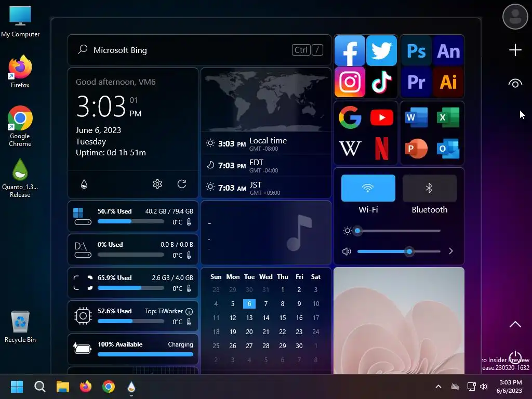Image resolution: width=532 pixels, height=399 pixels.
Task: Click the Microsoft Bing search field
Action: [199, 50]
